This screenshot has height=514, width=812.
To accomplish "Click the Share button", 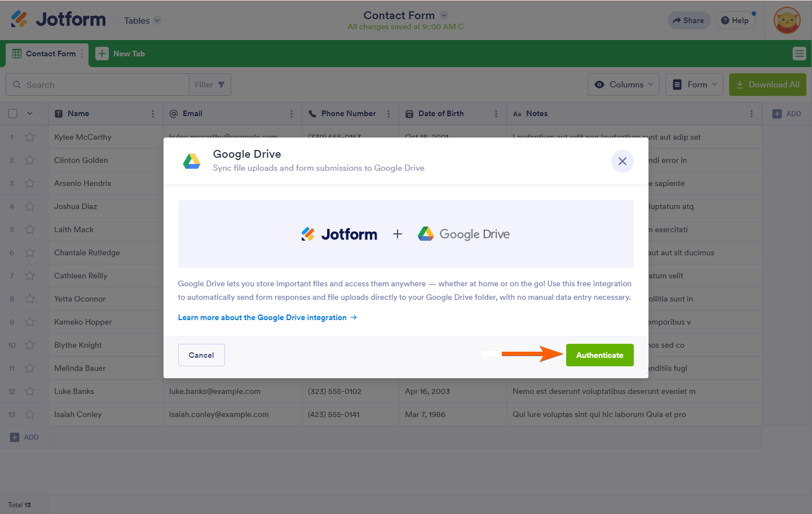I will pyautogui.click(x=689, y=20).
